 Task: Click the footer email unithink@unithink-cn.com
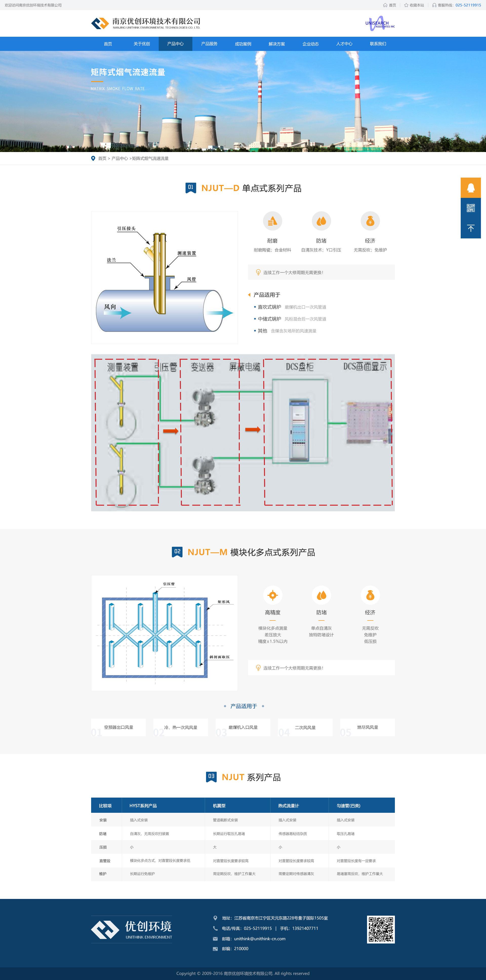pyautogui.click(x=259, y=938)
